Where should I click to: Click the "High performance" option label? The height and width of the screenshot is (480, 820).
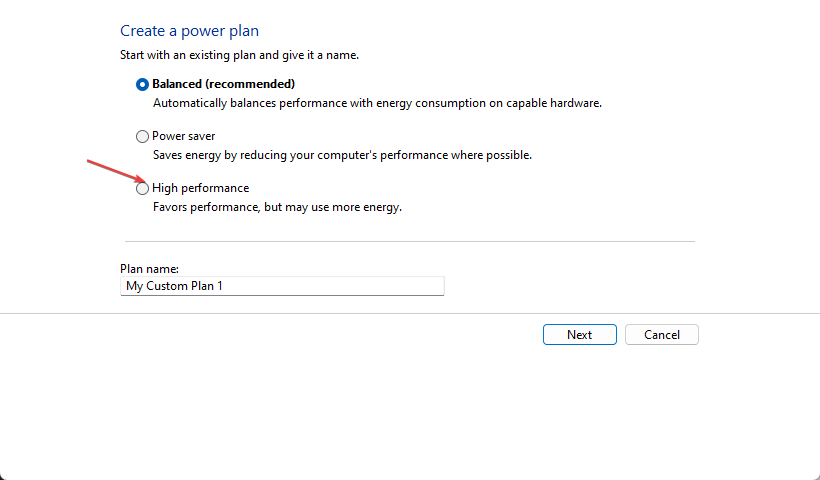tap(200, 188)
